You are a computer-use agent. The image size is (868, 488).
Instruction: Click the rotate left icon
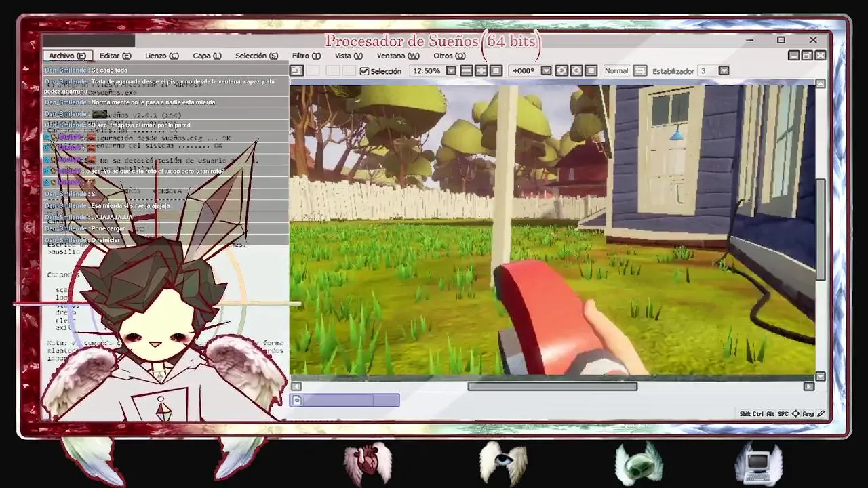[561, 70]
